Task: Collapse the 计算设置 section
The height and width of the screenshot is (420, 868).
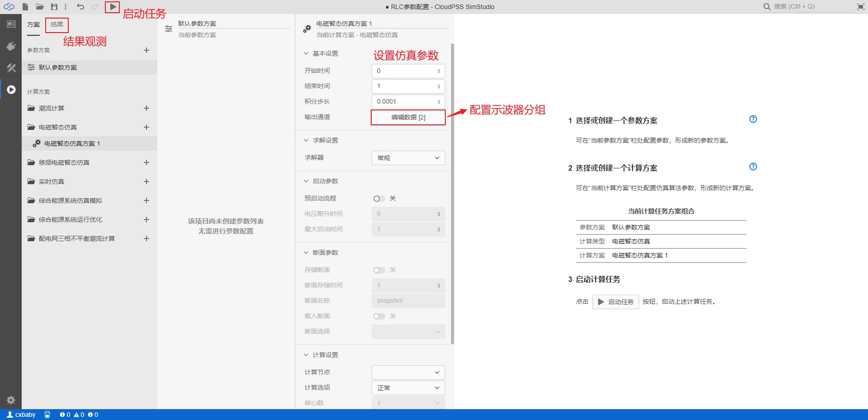Action: pos(306,355)
